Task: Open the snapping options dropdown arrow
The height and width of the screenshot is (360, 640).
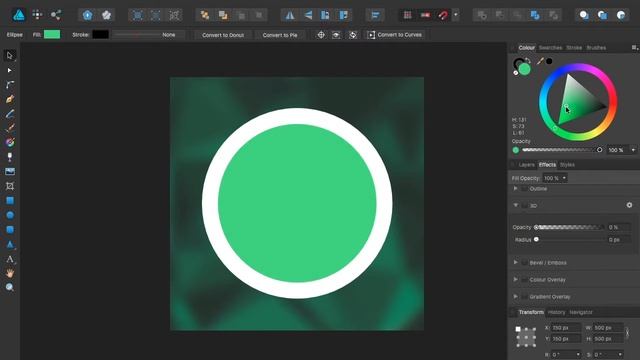Action: click(456, 16)
